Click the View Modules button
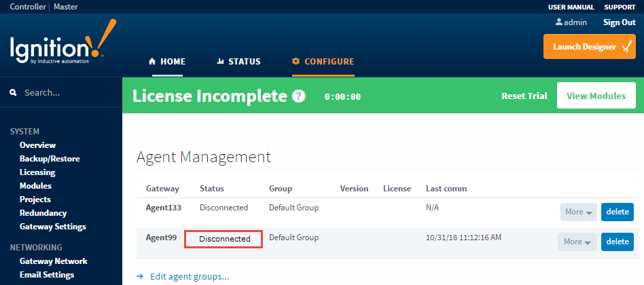This screenshot has height=285, width=644. tap(596, 96)
